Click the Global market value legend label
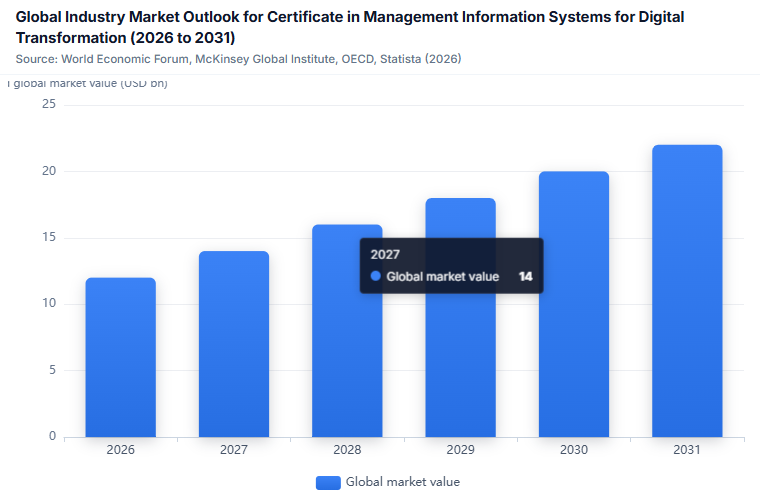The height and width of the screenshot is (500, 760). 403,482
